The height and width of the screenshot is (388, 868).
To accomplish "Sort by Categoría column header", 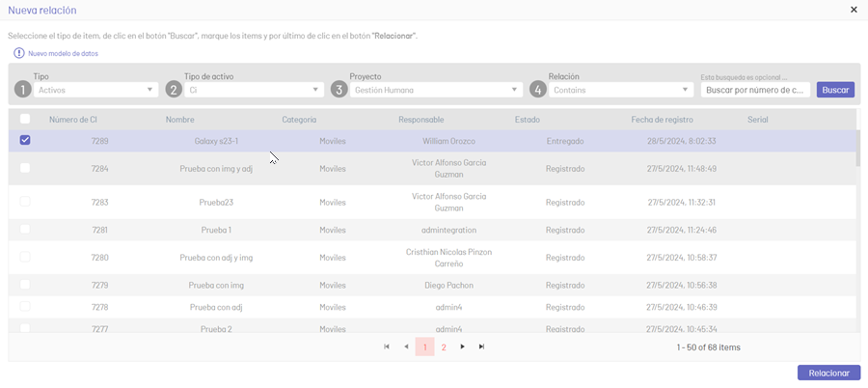I will 299,120.
